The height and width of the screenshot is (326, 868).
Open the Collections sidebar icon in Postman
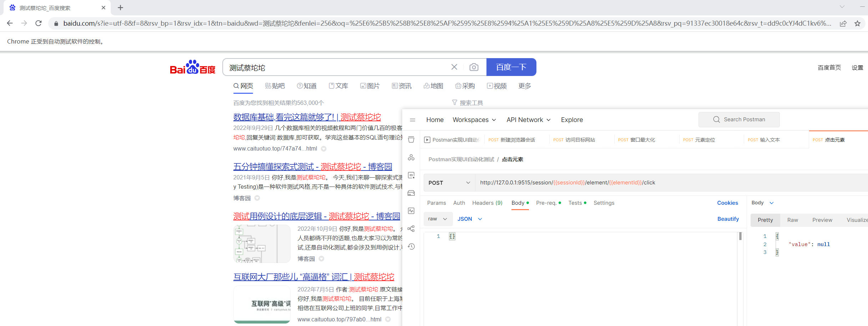[411, 139]
